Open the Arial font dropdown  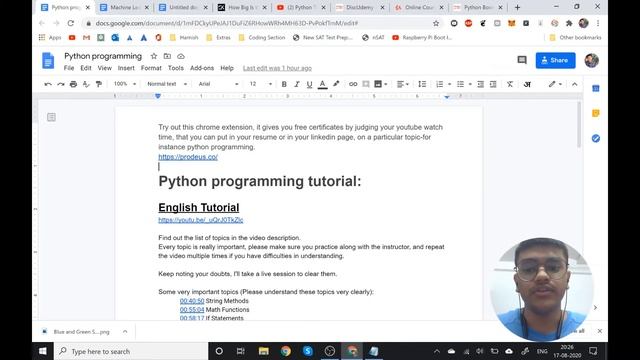[218, 84]
